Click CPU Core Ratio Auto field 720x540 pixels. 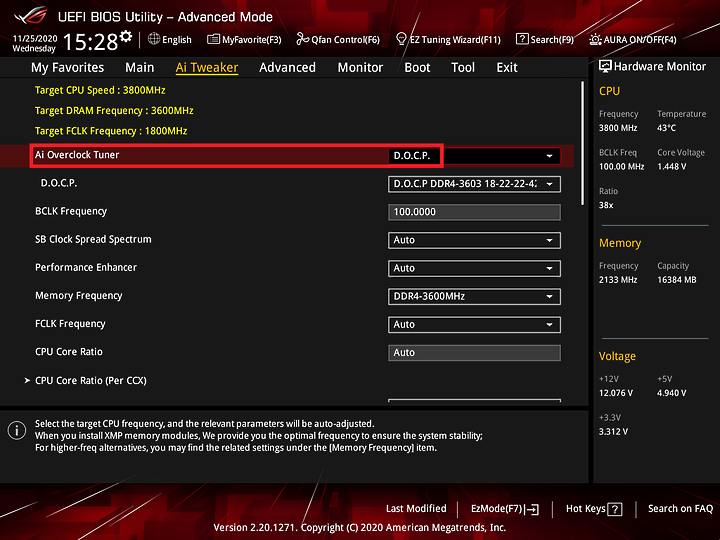pos(474,353)
